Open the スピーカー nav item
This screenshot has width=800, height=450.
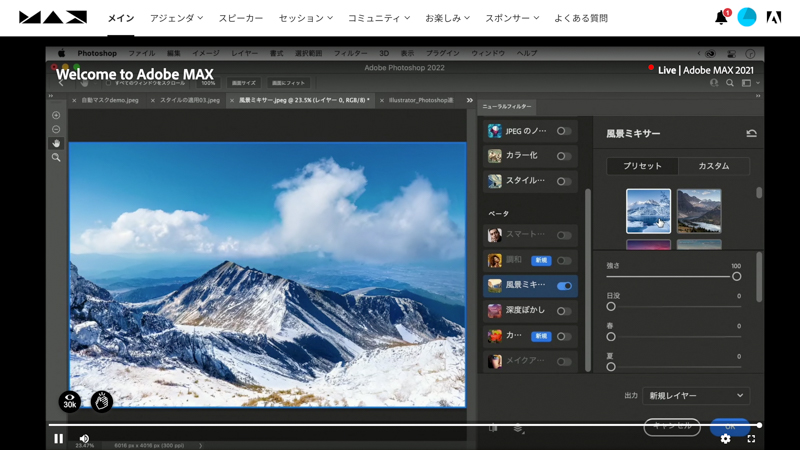pyautogui.click(x=241, y=18)
